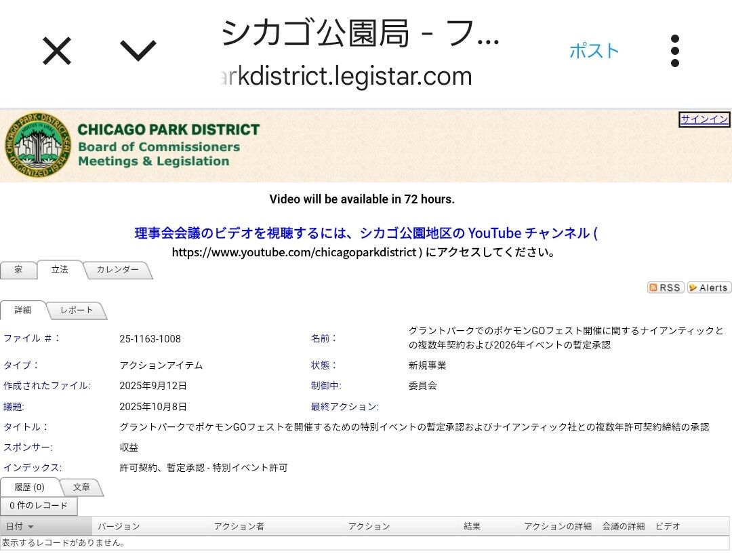
Task: Click the グラントパークでのポケモンGOフェスト開催 name text
Action: click(x=566, y=338)
